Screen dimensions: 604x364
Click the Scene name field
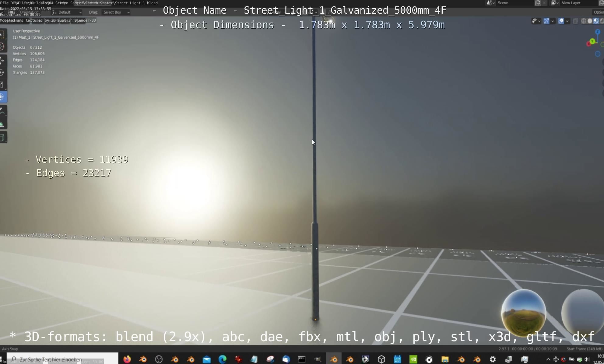coord(514,3)
